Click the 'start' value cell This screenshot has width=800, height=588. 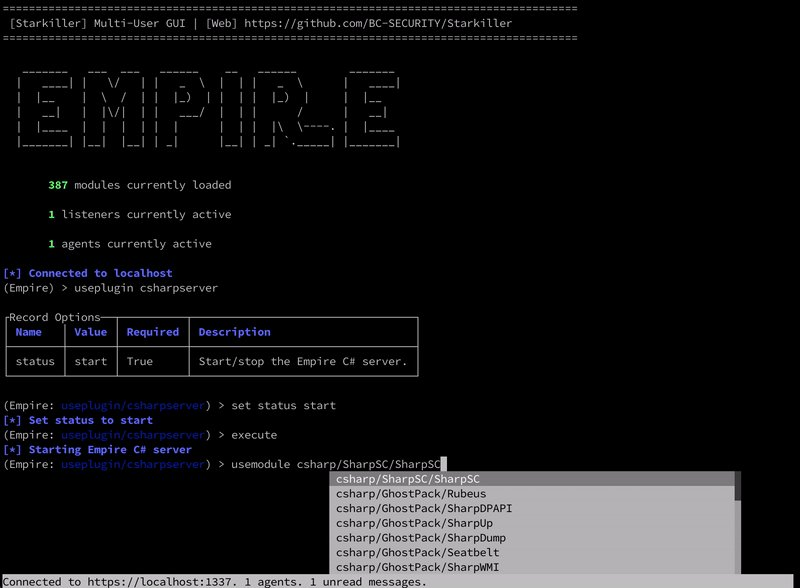pos(91,361)
